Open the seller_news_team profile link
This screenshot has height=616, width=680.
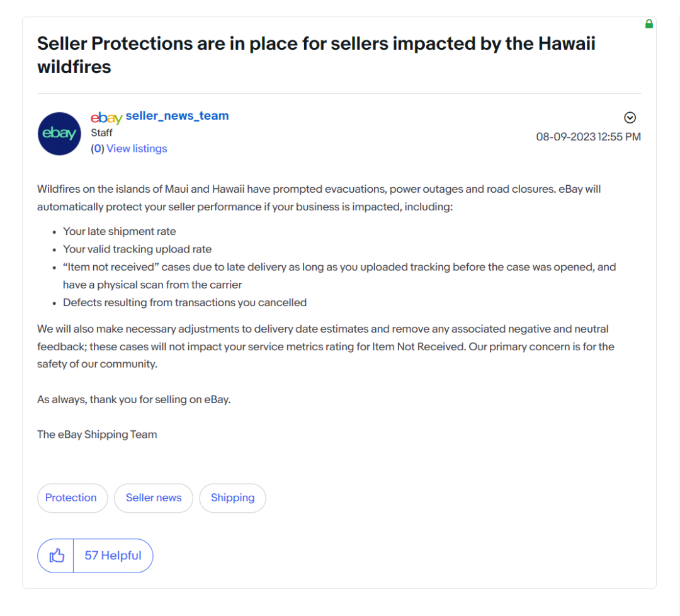177,116
